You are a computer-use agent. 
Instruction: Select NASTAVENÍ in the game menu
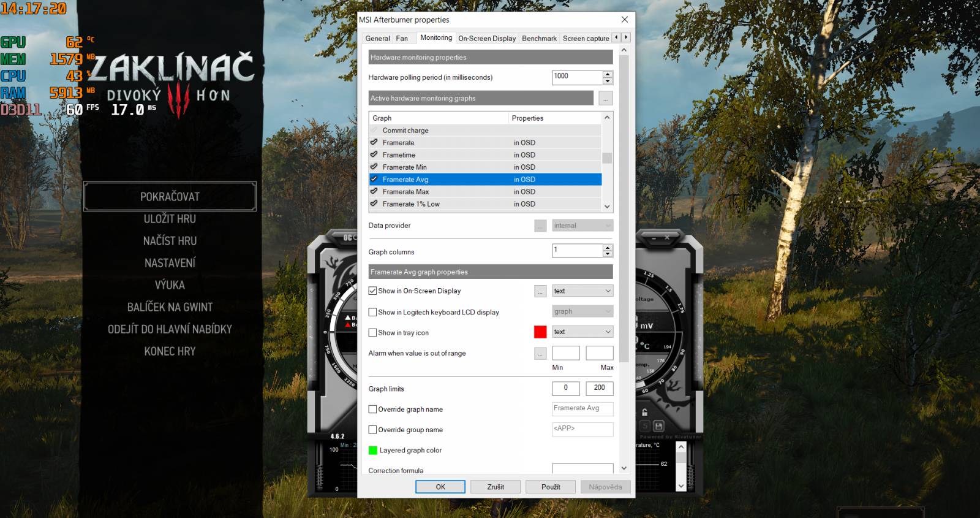(x=170, y=263)
